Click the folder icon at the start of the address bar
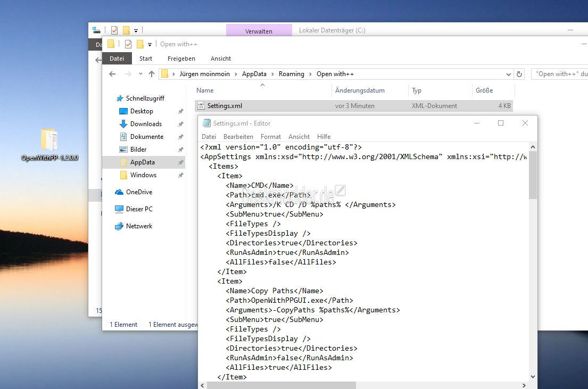 pyautogui.click(x=164, y=74)
